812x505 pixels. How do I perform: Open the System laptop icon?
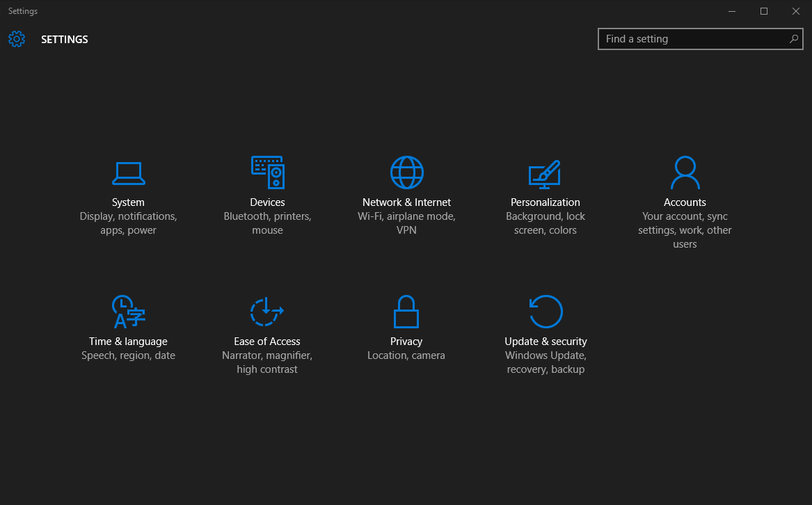129,173
